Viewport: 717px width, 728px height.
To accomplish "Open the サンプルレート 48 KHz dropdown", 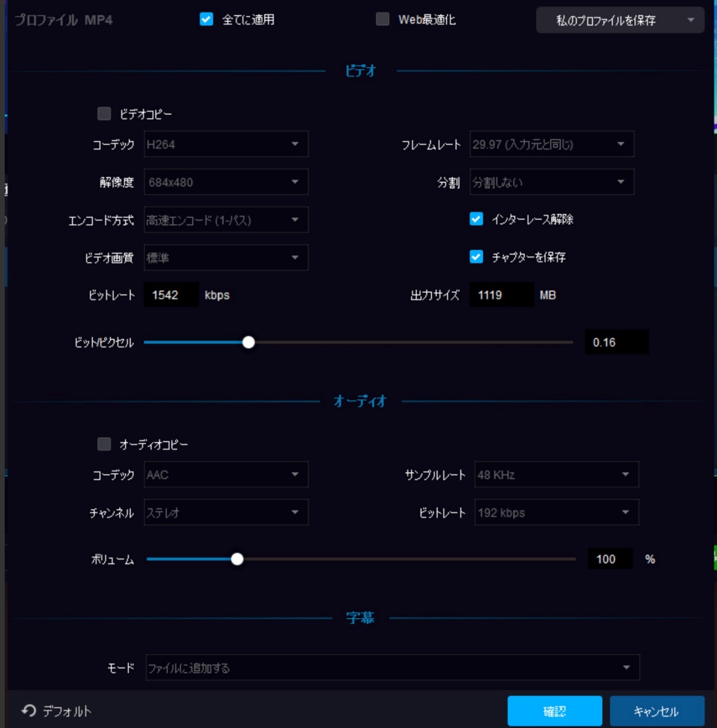I will [557, 474].
